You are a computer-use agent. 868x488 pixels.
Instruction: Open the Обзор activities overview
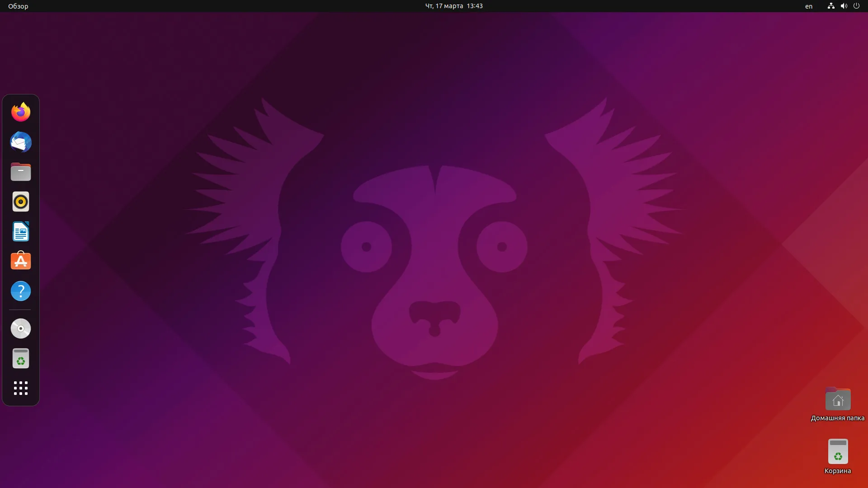[18, 6]
